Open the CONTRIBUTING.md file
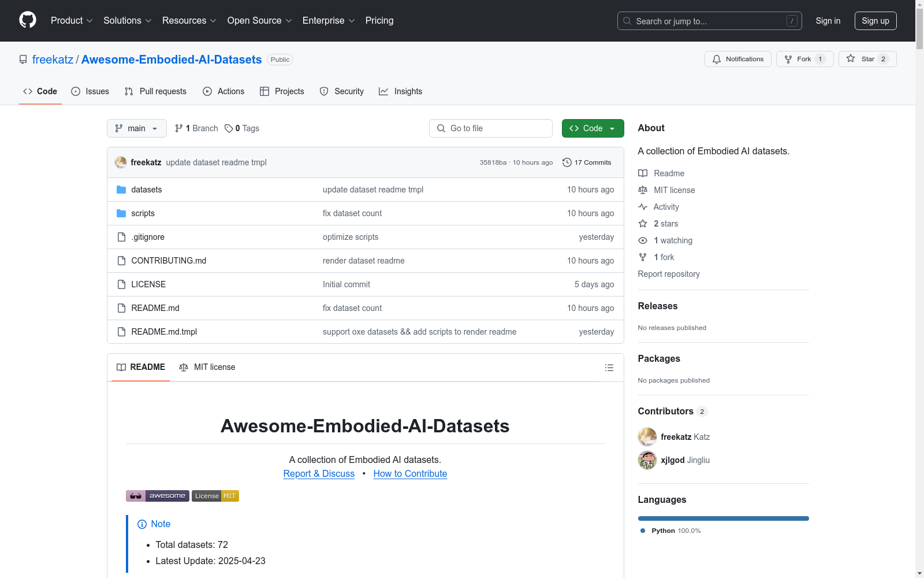Screen dimensions: 924x578 pos(169,261)
